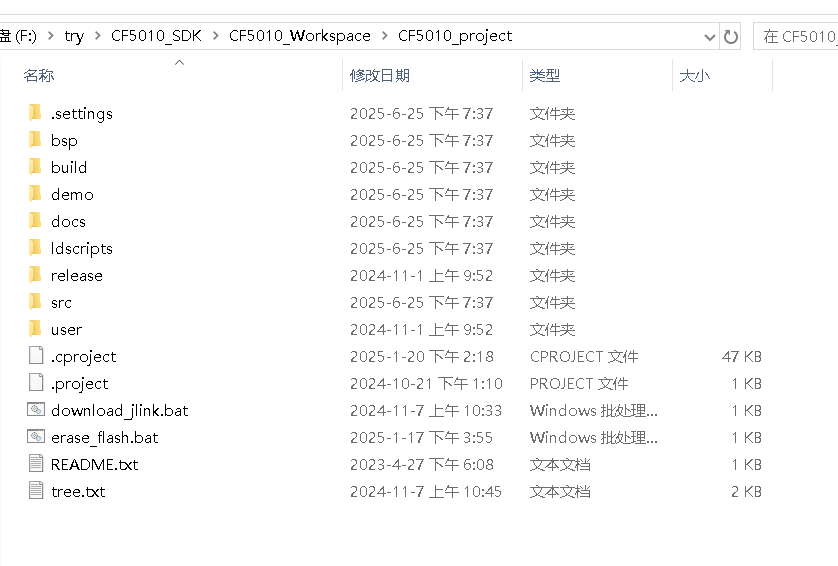Refresh the current folder view
Viewport: 838px width, 566px height.
(731, 37)
